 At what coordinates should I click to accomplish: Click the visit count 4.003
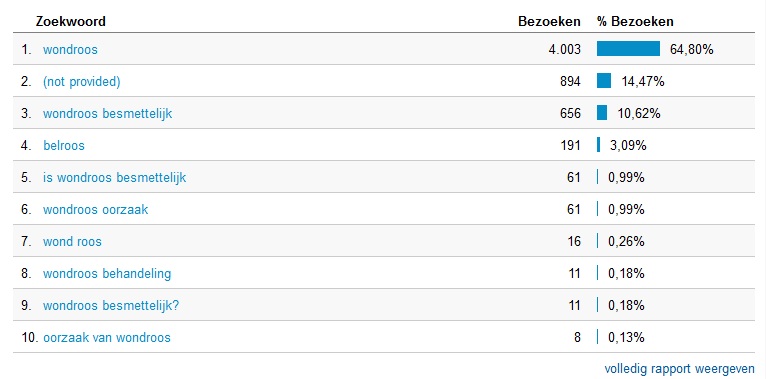(x=565, y=49)
